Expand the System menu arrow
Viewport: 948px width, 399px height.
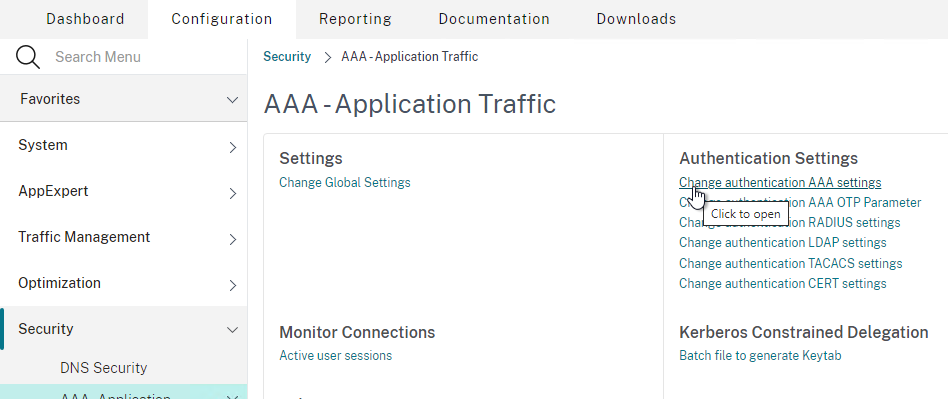coord(233,147)
